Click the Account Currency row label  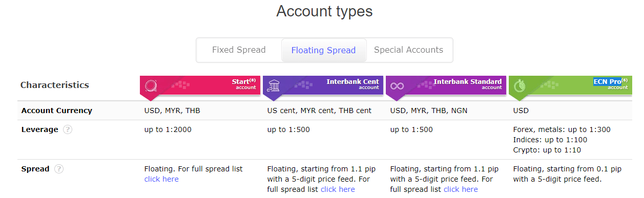point(57,111)
